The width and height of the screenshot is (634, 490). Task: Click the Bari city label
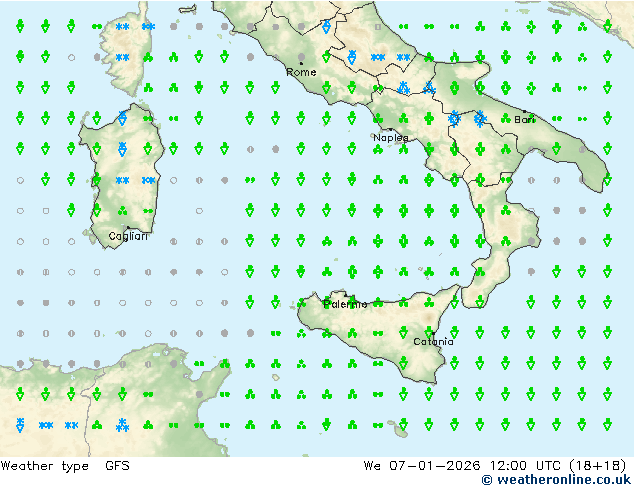(x=524, y=119)
